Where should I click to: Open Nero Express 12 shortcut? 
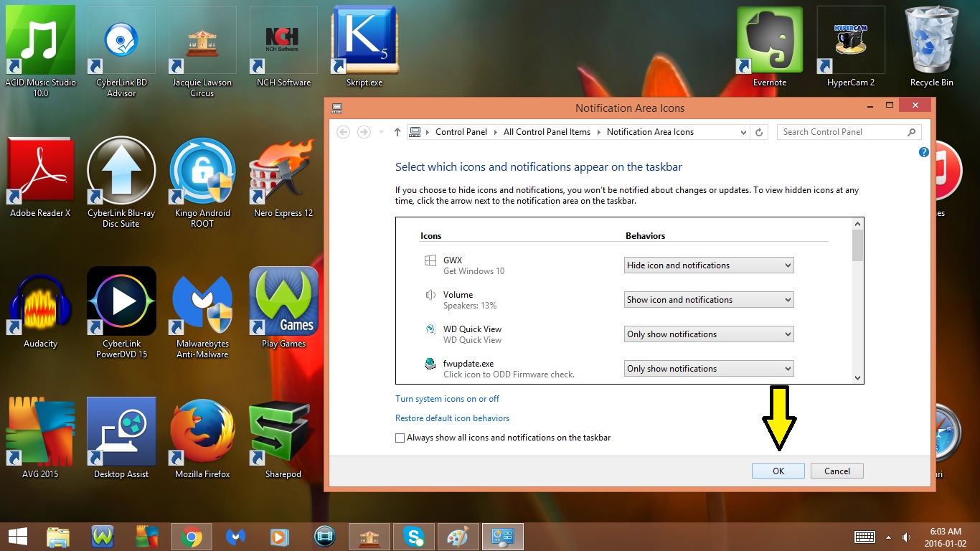283,177
